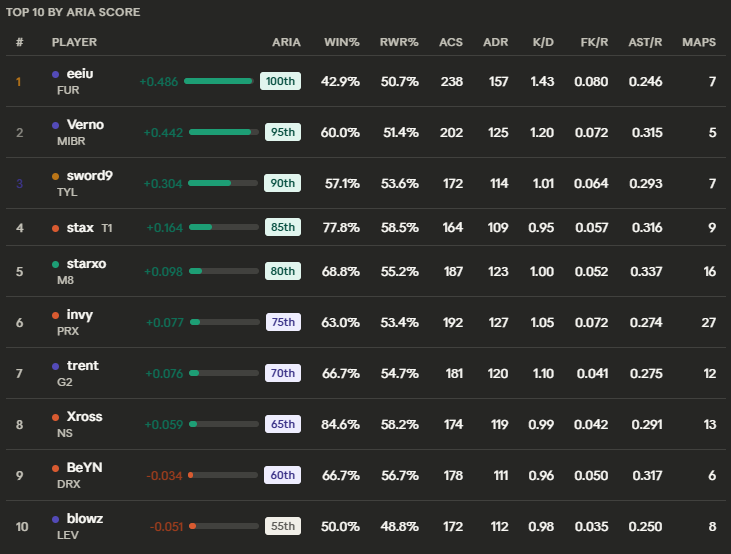Open player blowz's profile
This screenshot has height=554, width=731.
point(85,519)
